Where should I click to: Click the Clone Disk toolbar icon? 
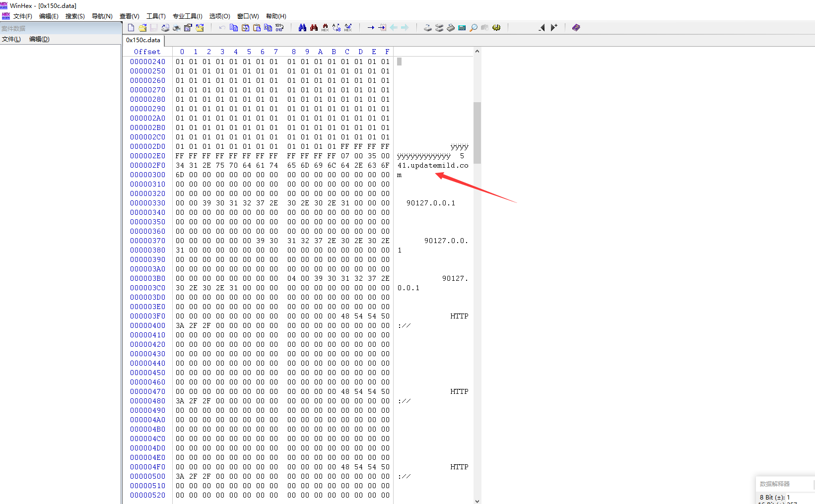(x=439, y=28)
